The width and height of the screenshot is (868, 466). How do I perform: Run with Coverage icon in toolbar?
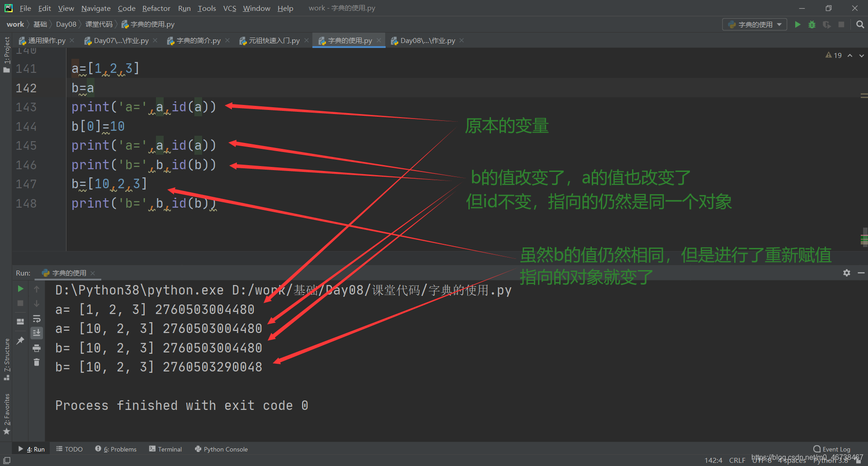coord(827,24)
